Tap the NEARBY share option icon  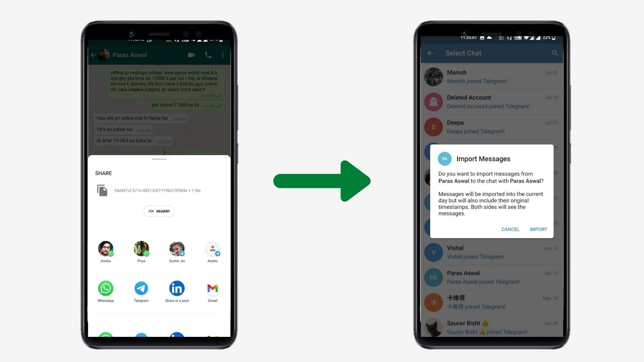(159, 211)
